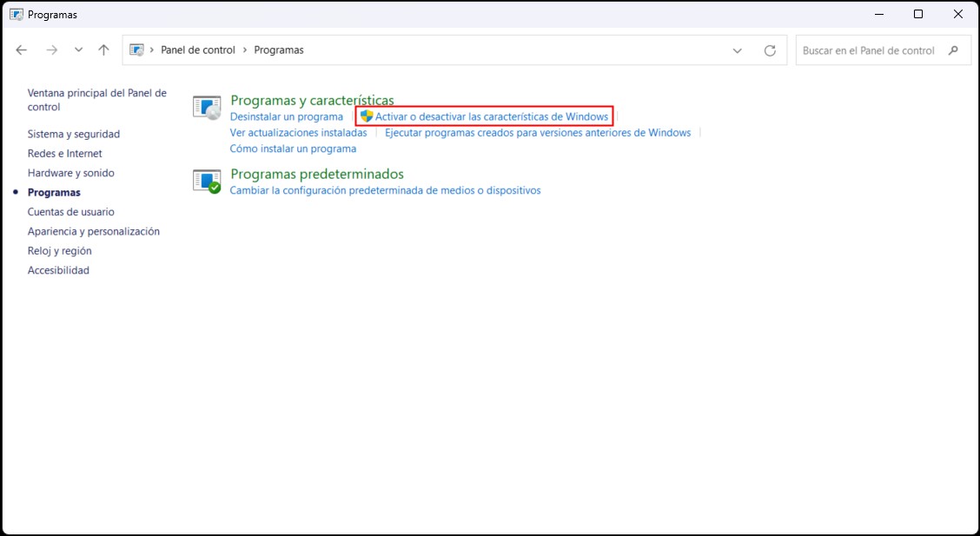Click the Programas window title bar icon
Screen dimensions: 980x536
17,15
